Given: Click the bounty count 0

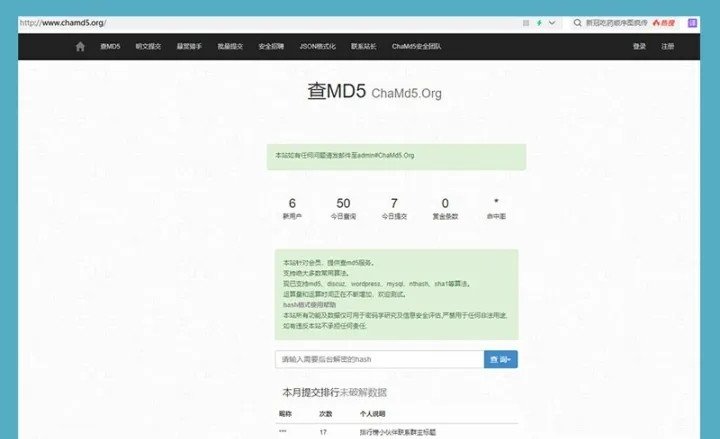Looking at the screenshot, I should tap(445, 203).
